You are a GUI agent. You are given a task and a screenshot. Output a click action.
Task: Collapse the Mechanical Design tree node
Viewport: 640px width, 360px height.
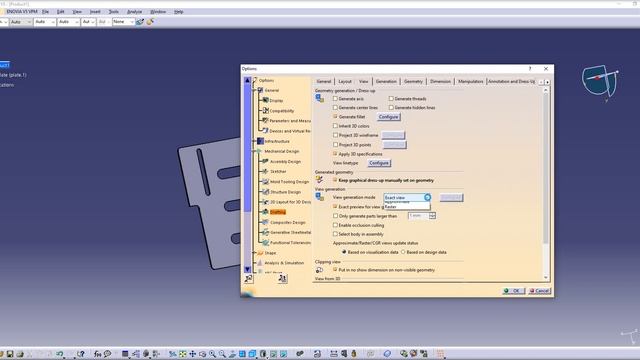254,151
